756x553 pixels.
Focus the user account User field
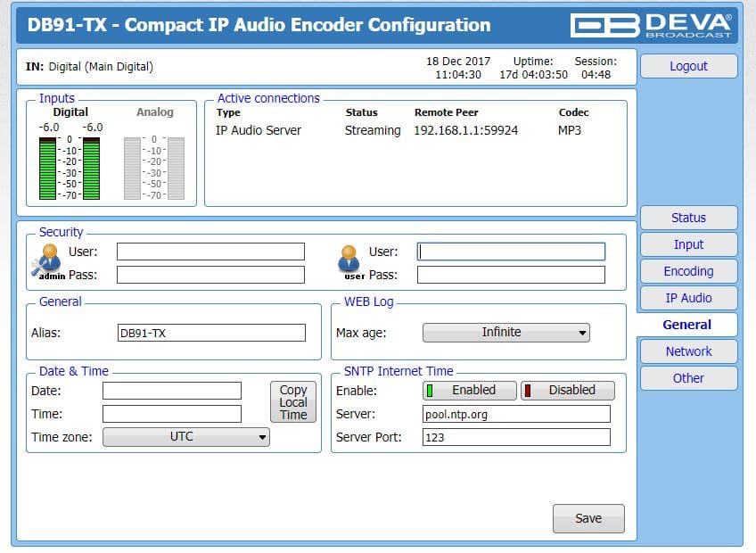511,252
